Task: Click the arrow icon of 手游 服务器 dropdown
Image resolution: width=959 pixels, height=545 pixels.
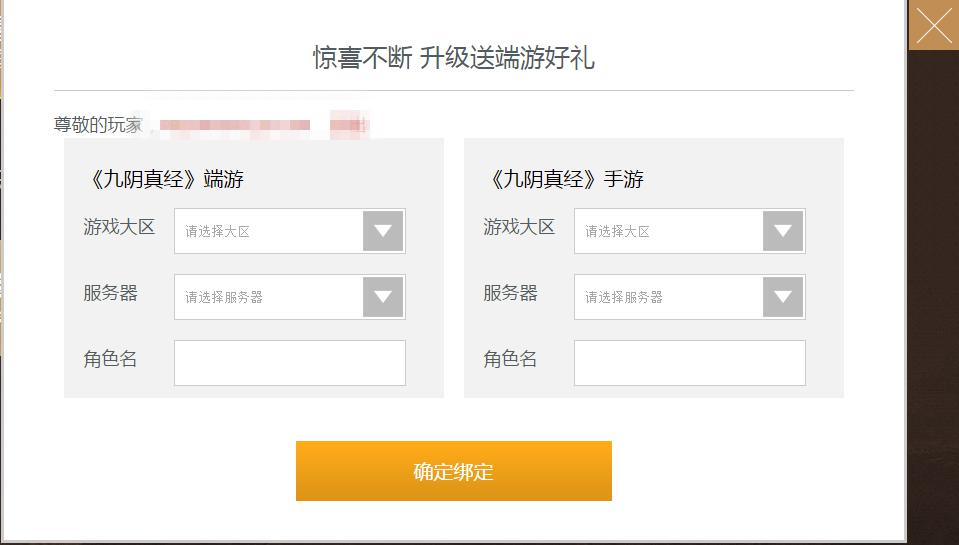Action: 783,297
